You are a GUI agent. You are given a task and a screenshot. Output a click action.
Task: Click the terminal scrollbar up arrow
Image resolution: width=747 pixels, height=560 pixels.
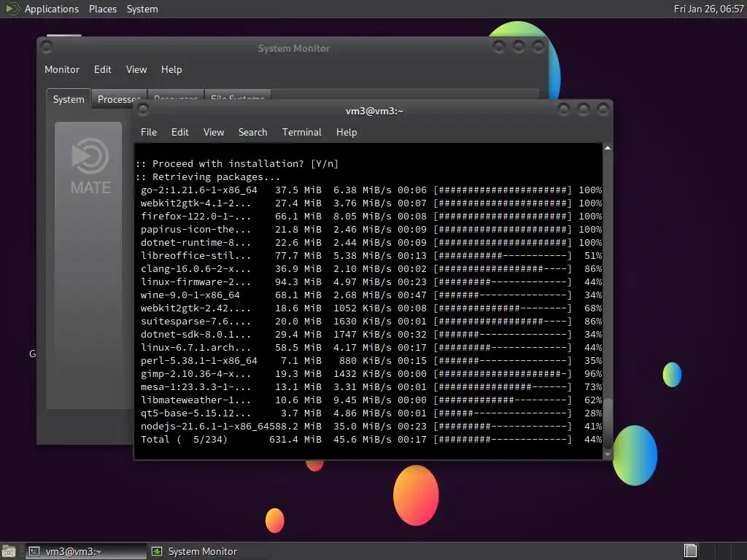[608, 148]
